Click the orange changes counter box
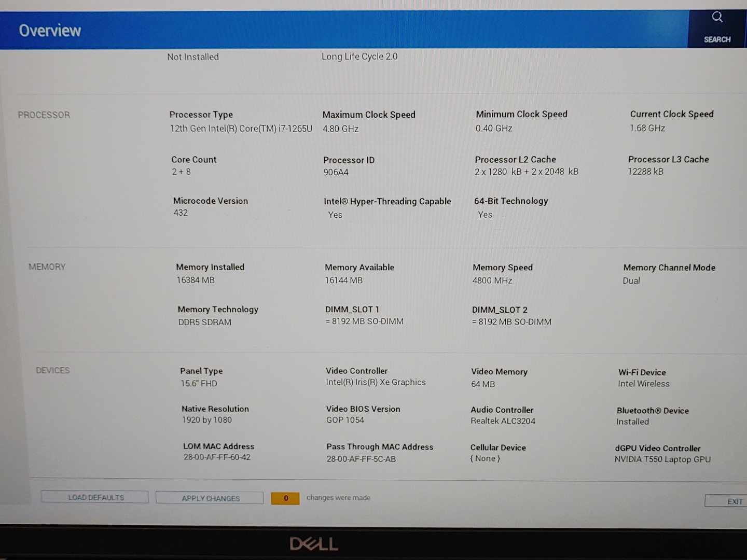 (x=285, y=498)
